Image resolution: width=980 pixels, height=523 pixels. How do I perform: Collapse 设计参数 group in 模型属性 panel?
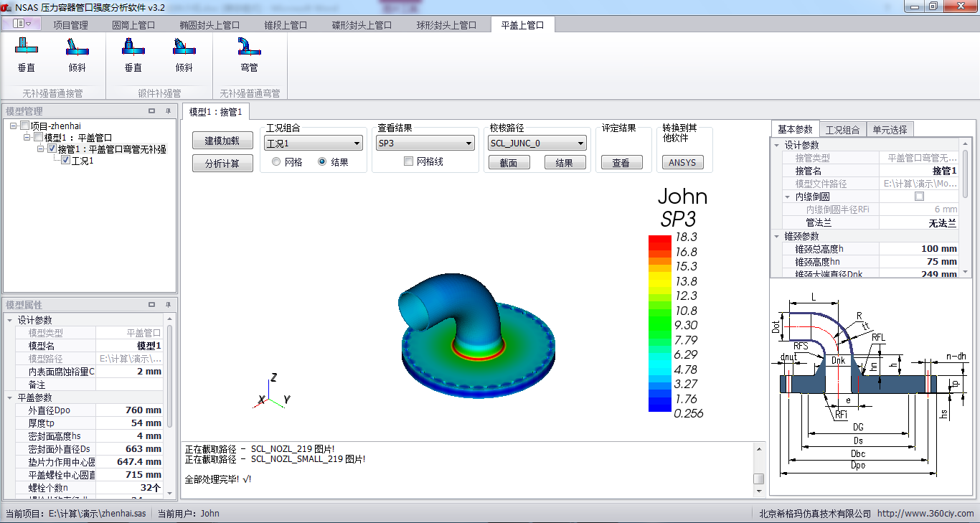coord(9,320)
